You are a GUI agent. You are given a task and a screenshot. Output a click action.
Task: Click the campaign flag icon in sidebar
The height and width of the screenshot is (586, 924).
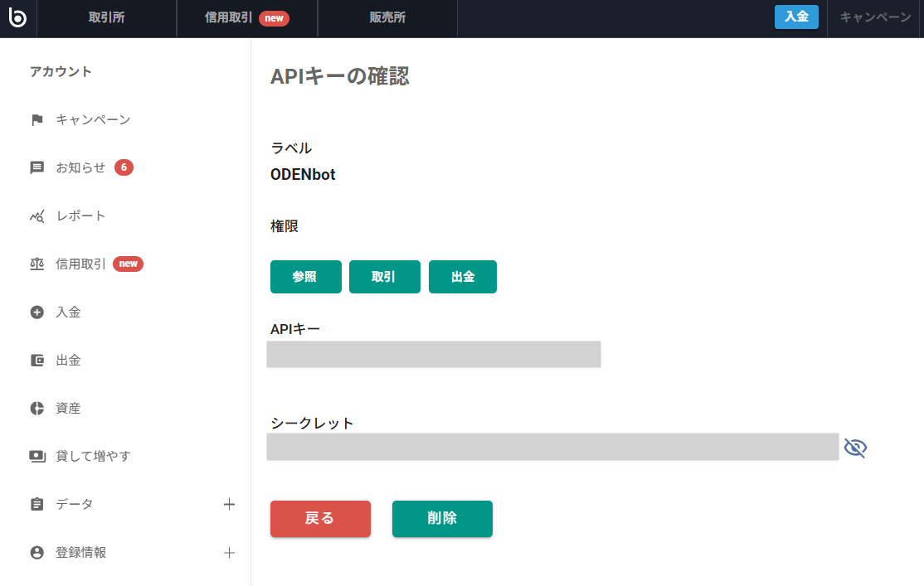coord(36,120)
